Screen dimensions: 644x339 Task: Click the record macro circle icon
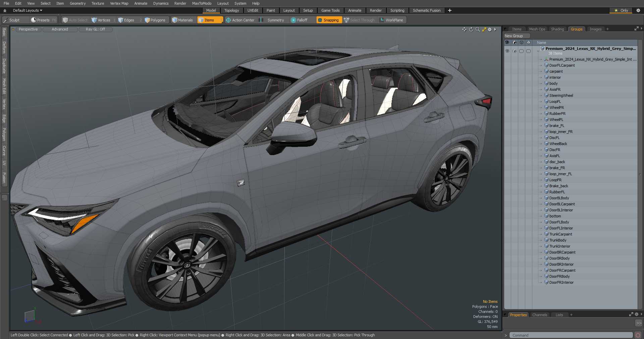click(638, 335)
